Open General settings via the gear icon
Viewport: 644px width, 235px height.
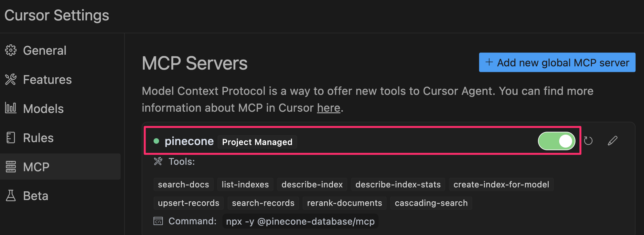(x=11, y=50)
